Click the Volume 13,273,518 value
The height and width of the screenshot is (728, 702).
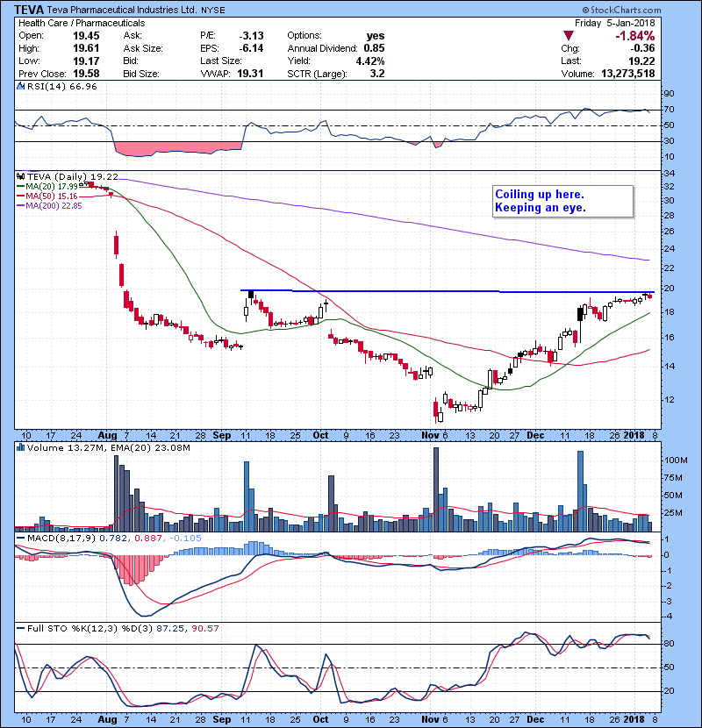(x=627, y=74)
